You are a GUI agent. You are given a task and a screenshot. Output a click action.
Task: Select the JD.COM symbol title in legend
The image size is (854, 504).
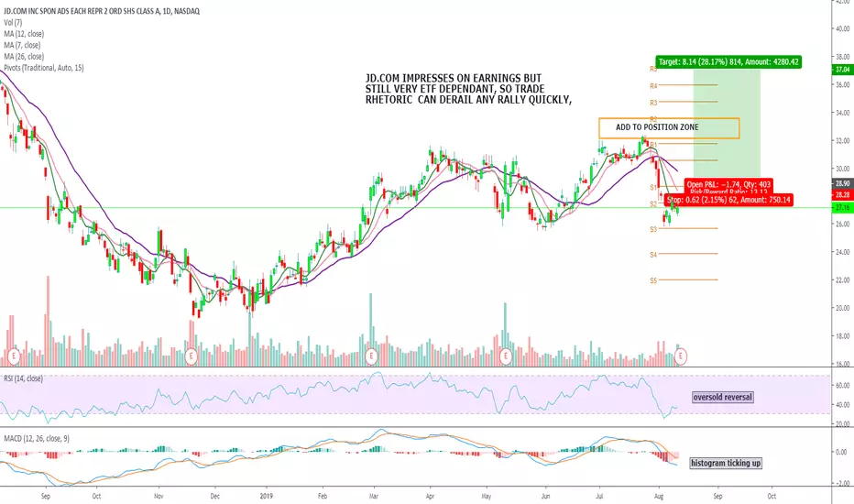pos(102,11)
